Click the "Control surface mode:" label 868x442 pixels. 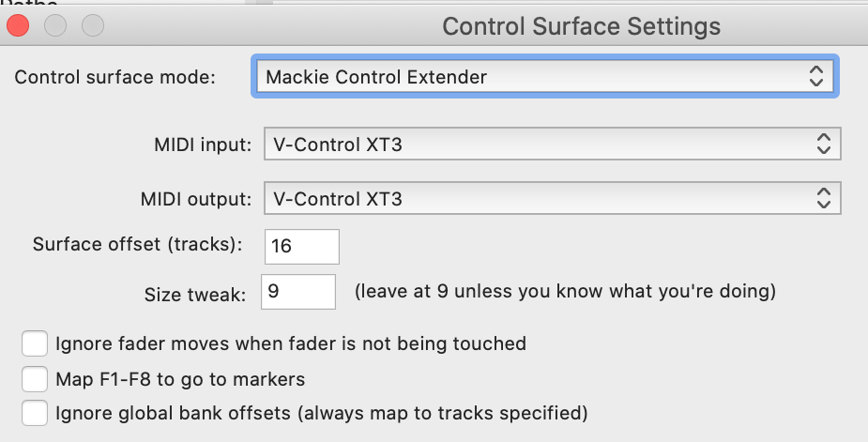(114, 77)
